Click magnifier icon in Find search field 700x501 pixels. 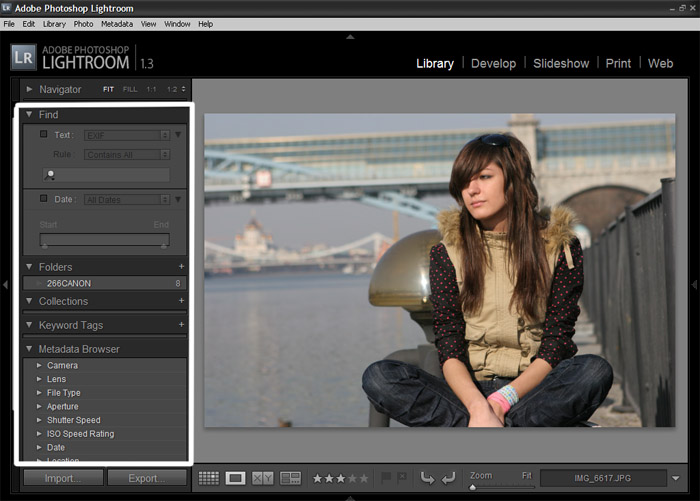49,174
